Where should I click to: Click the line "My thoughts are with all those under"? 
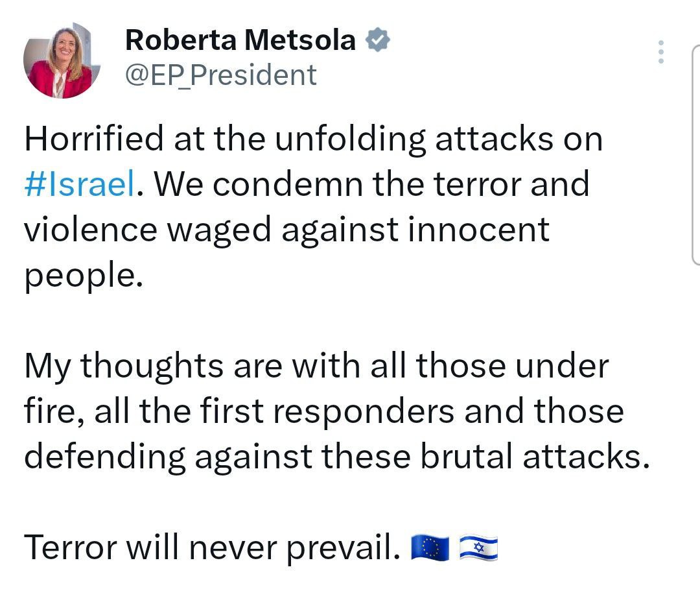click(x=316, y=366)
